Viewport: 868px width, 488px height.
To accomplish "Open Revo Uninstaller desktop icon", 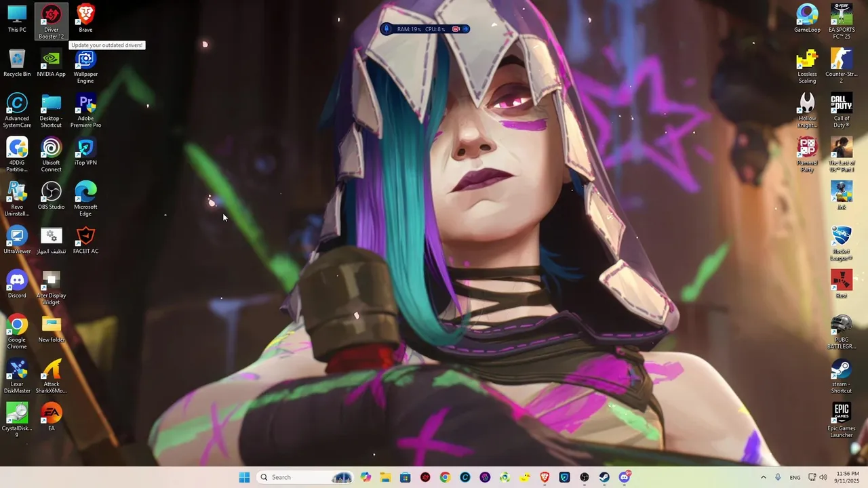I will (17, 199).
